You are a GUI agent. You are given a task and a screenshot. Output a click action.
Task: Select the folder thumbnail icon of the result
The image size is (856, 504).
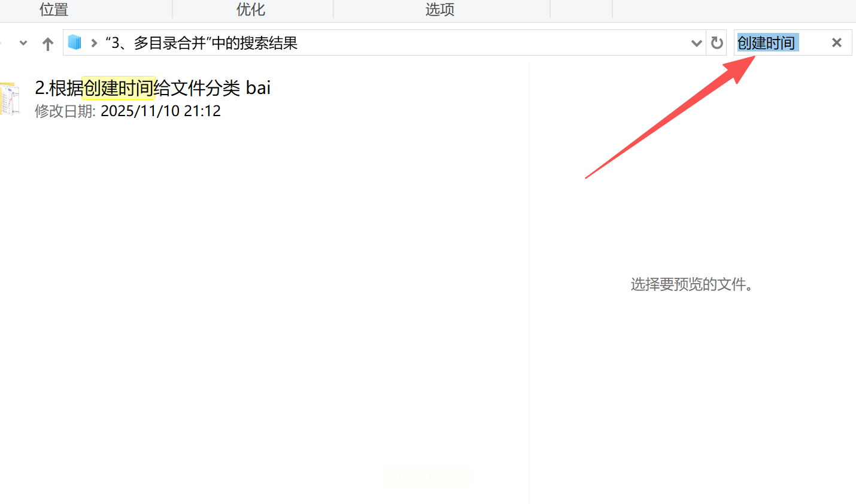(10, 99)
